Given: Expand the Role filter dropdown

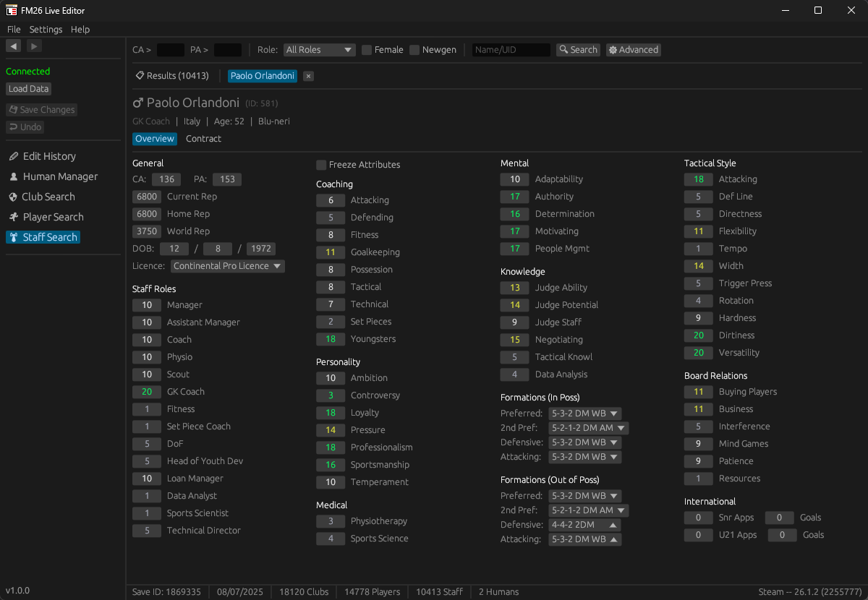Looking at the screenshot, I should (x=319, y=50).
